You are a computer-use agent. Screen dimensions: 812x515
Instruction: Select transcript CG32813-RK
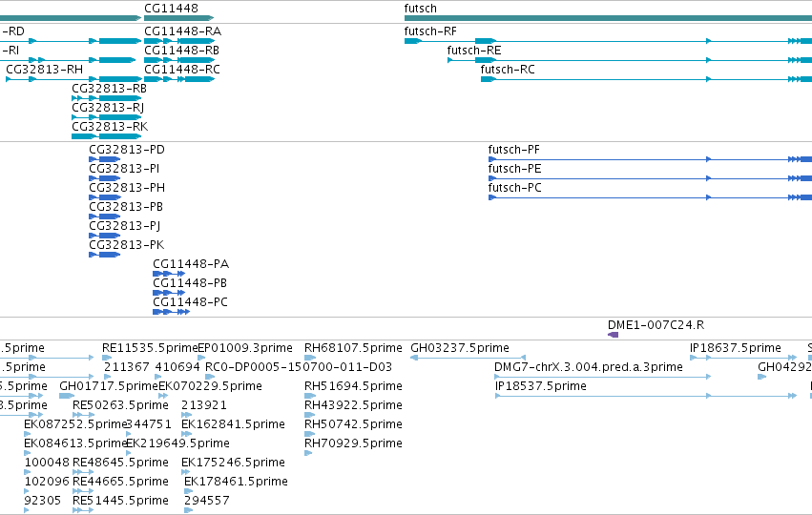click(x=110, y=127)
